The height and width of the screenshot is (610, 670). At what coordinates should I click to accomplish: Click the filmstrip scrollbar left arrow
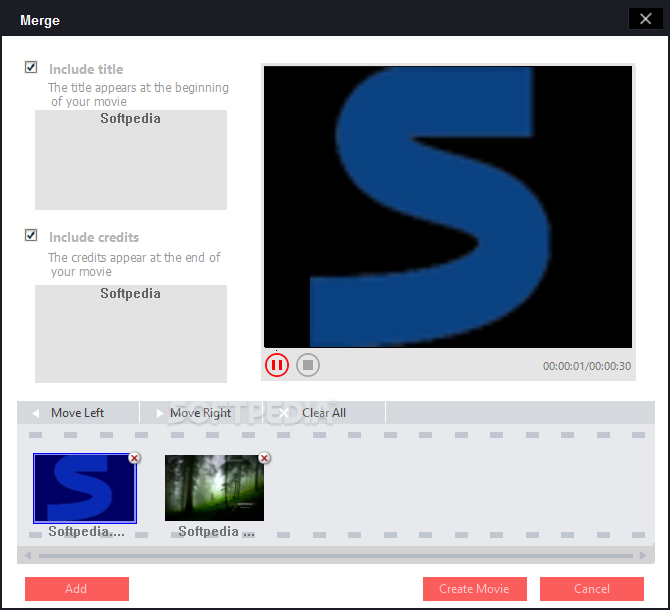[x=28, y=555]
